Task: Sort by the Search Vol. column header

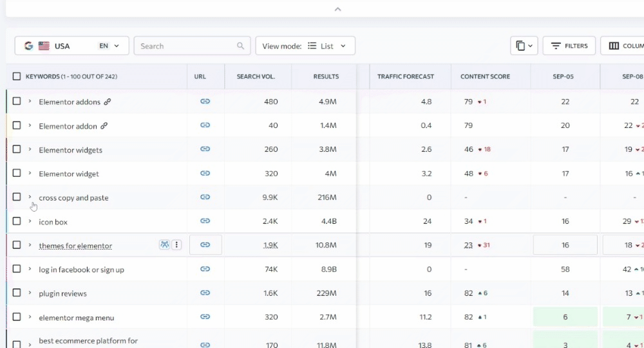Action: [x=256, y=77]
